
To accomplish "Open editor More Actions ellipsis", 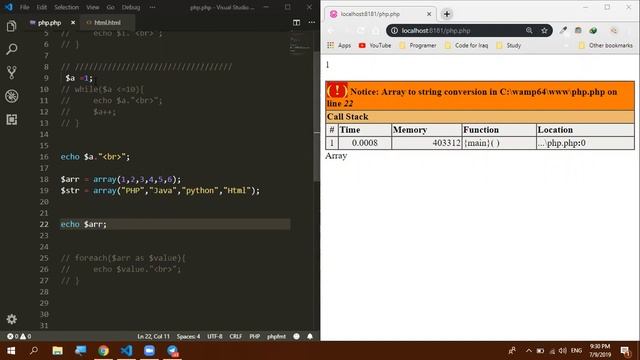I will pos(311,22).
